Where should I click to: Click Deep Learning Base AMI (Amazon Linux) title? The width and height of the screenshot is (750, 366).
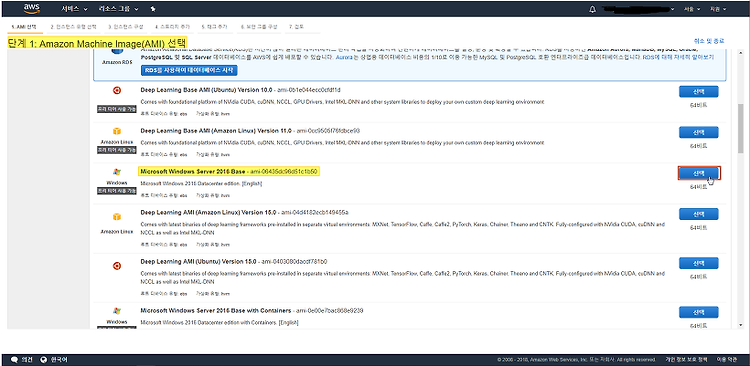point(216,130)
